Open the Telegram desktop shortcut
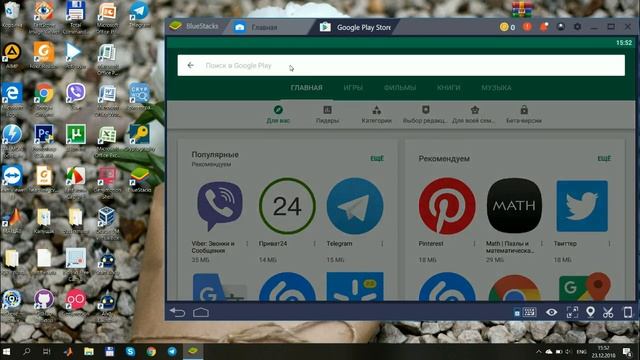Viewport: 640px width, 360px height. click(139, 15)
